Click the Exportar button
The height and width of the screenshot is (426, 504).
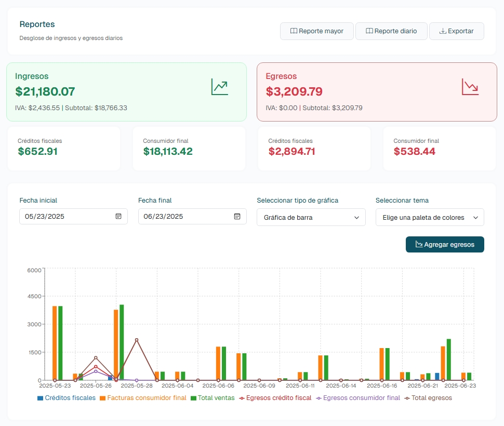tap(456, 31)
